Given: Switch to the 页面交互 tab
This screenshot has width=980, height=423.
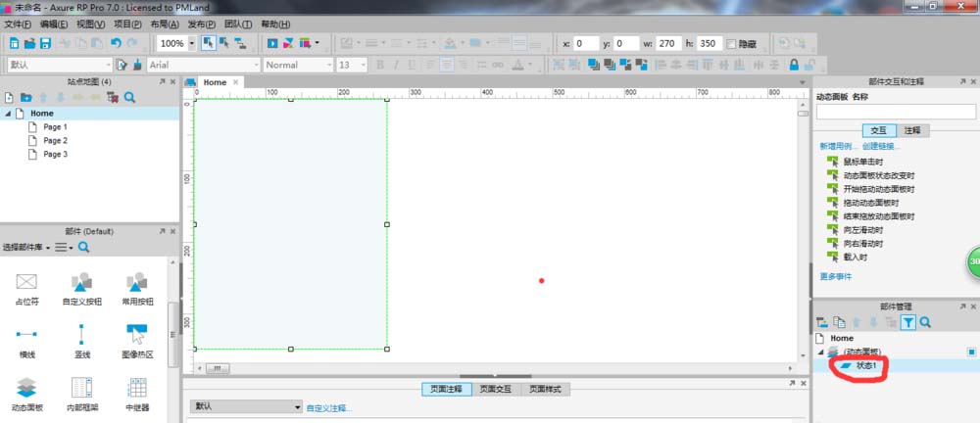Looking at the screenshot, I should click(x=498, y=389).
